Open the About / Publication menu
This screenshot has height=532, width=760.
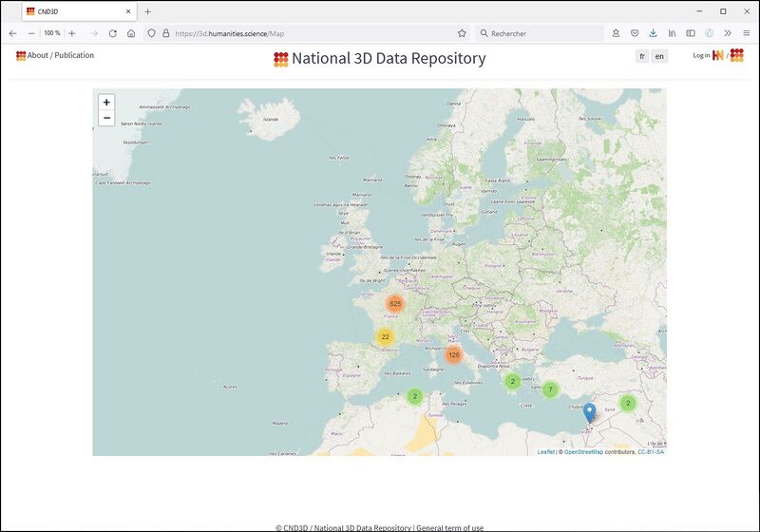pos(55,55)
